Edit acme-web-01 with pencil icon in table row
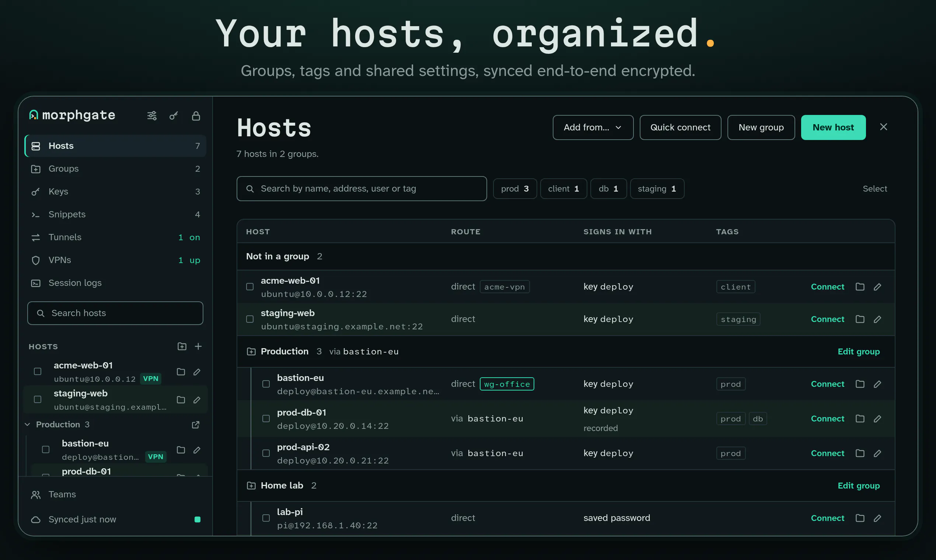Image resolution: width=936 pixels, height=560 pixels. [x=877, y=287]
